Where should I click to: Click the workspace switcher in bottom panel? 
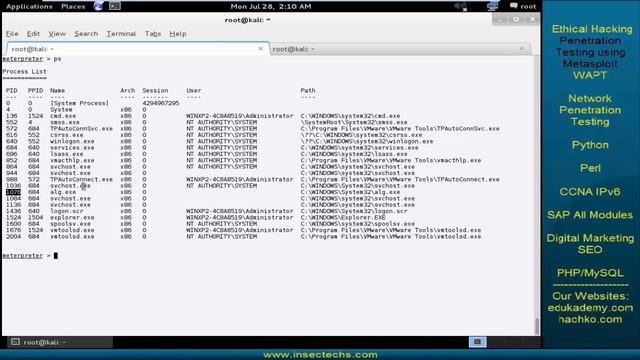click(x=477, y=342)
